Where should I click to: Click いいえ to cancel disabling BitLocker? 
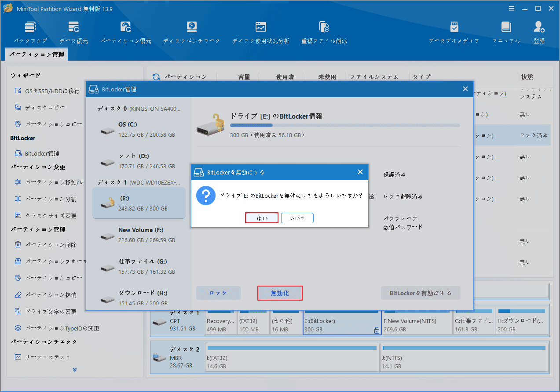[x=297, y=218]
